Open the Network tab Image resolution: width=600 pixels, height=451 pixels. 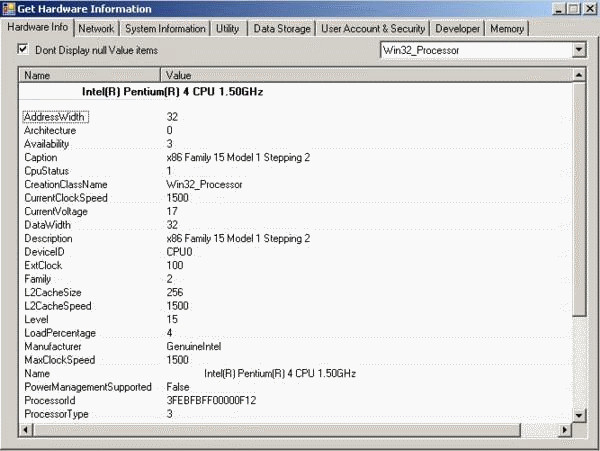click(96, 29)
